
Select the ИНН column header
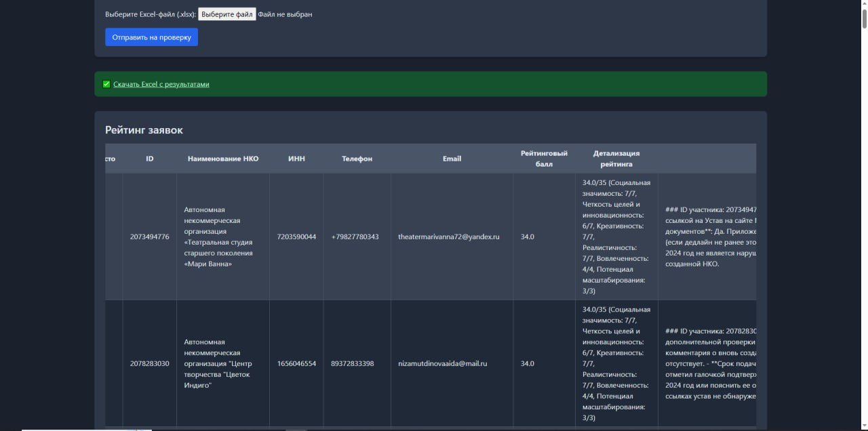tap(296, 159)
